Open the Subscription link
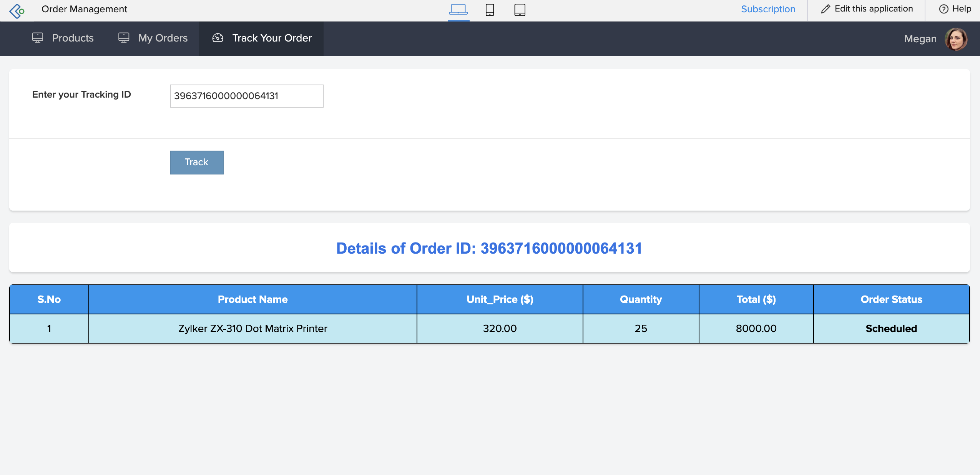This screenshot has width=980, height=475. point(768,9)
